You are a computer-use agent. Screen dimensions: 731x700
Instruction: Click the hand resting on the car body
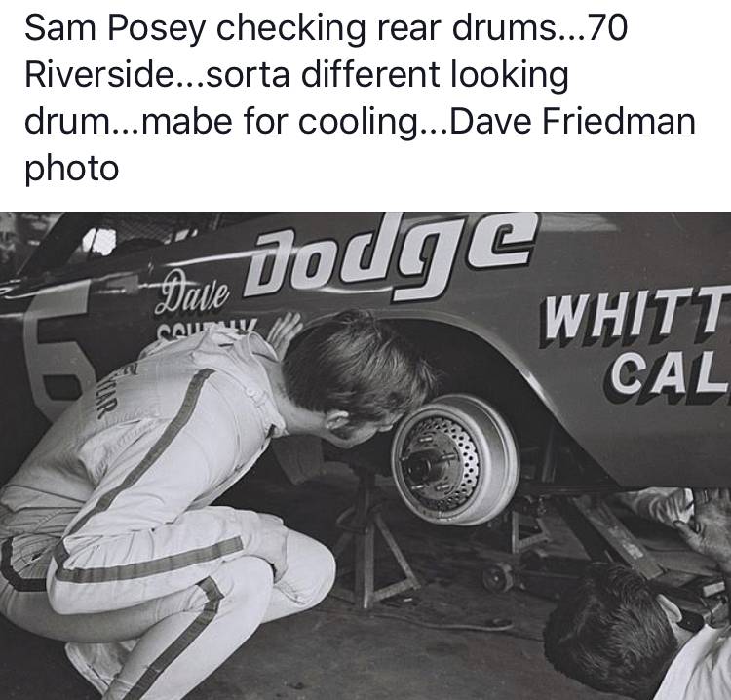[286, 332]
